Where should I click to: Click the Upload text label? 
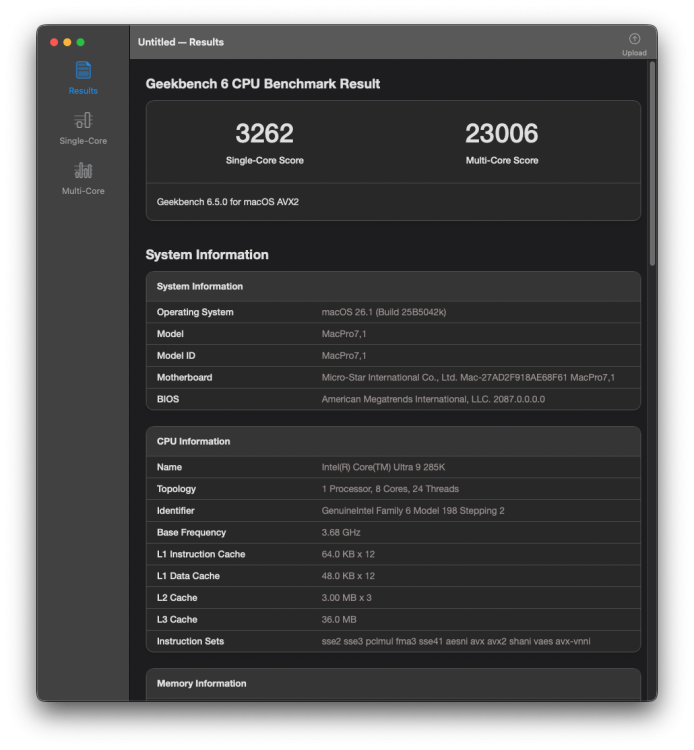pos(634,53)
